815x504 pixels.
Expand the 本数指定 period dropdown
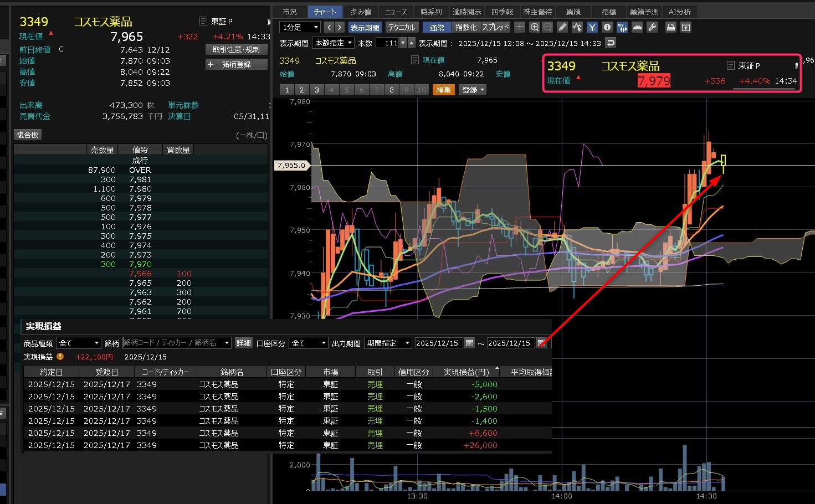334,43
